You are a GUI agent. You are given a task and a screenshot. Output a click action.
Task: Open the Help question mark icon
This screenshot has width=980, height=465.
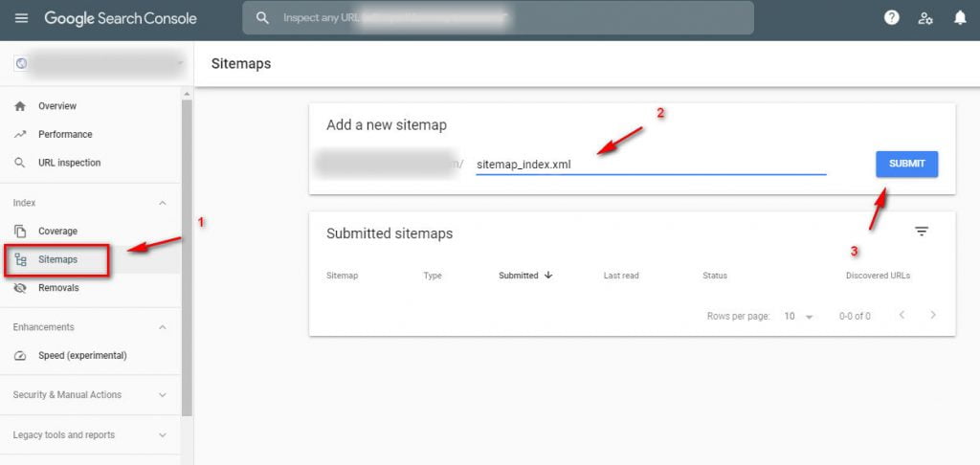pos(891,18)
